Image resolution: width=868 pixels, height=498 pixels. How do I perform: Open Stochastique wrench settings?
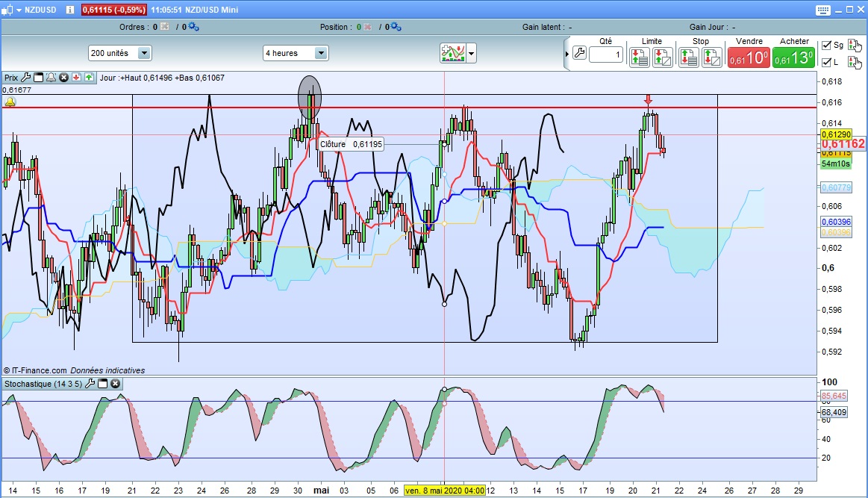pos(90,383)
